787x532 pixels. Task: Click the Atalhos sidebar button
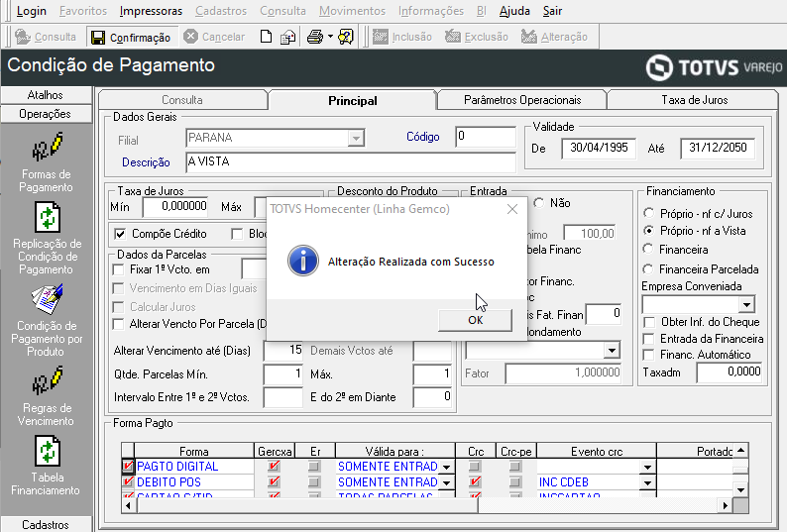[x=46, y=95]
